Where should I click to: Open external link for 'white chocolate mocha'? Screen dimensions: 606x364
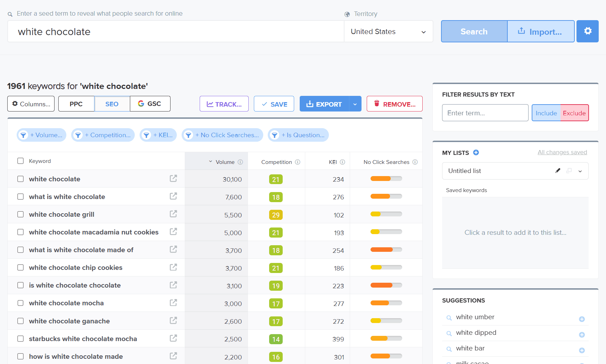(x=173, y=303)
